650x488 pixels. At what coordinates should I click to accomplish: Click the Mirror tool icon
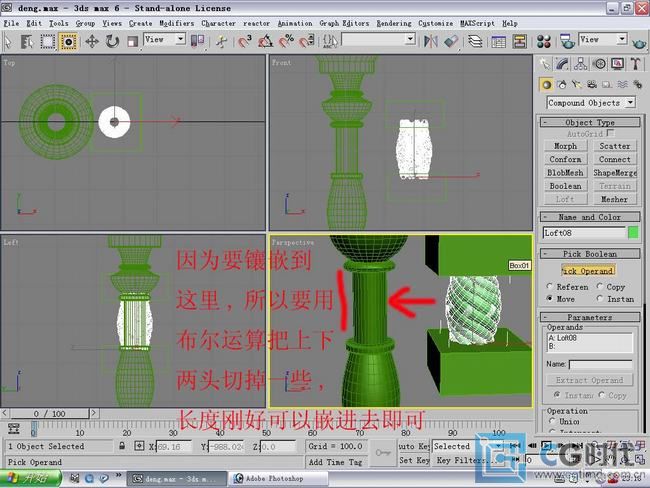[431, 41]
